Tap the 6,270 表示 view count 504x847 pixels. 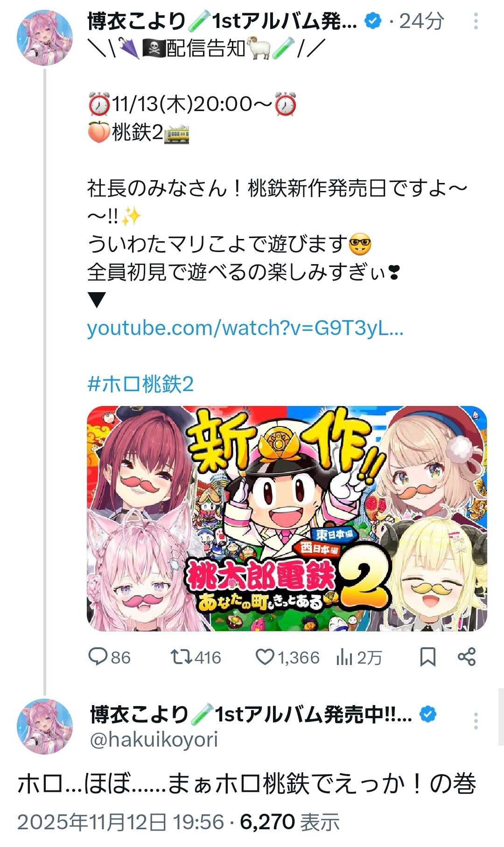290,822
